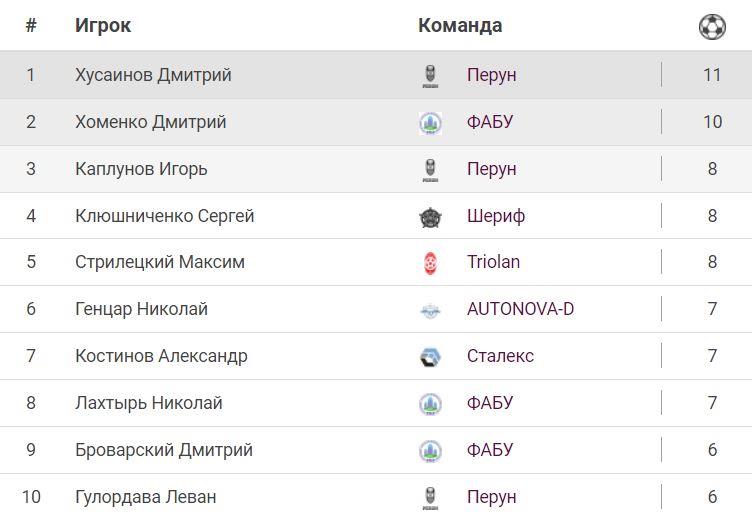Click the red Triolan team logo
The height and width of the screenshot is (519, 752).
tap(430, 263)
